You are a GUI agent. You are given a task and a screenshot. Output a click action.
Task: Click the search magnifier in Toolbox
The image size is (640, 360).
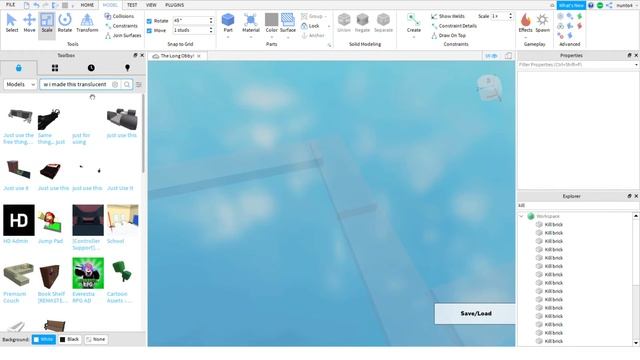pos(127,84)
